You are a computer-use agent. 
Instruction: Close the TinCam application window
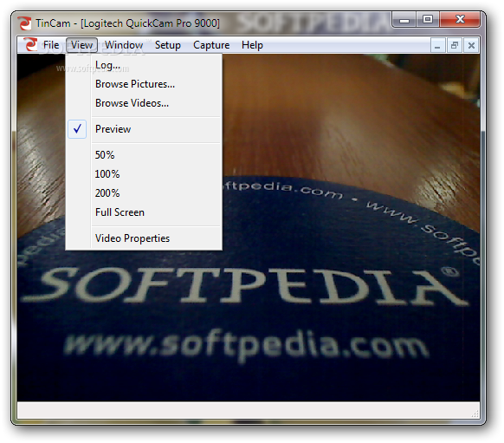[x=460, y=20]
